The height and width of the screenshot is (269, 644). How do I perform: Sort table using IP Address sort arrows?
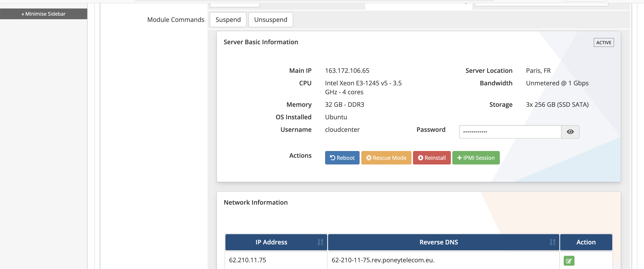pyautogui.click(x=320, y=242)
